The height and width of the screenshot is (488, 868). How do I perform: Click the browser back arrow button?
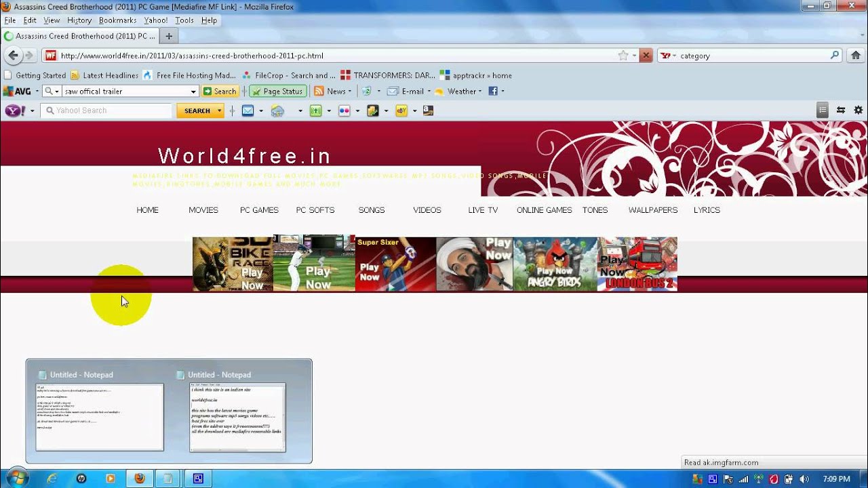click(x=13, y=56)
